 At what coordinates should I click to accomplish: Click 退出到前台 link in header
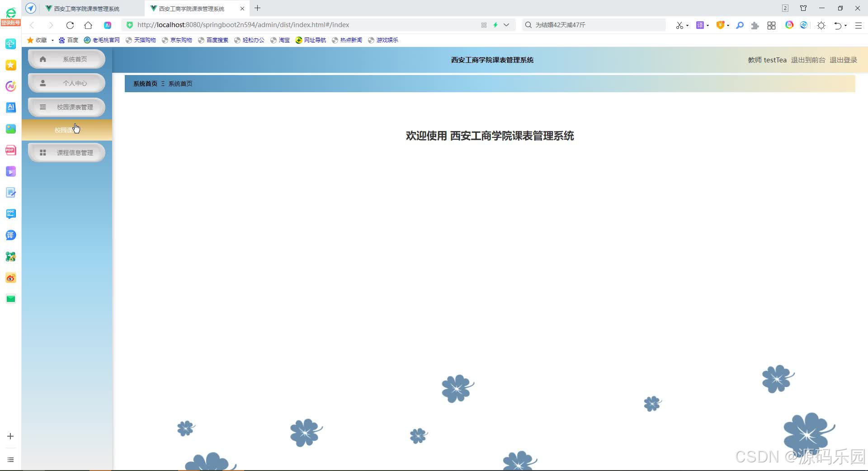(x=809, y=60)
